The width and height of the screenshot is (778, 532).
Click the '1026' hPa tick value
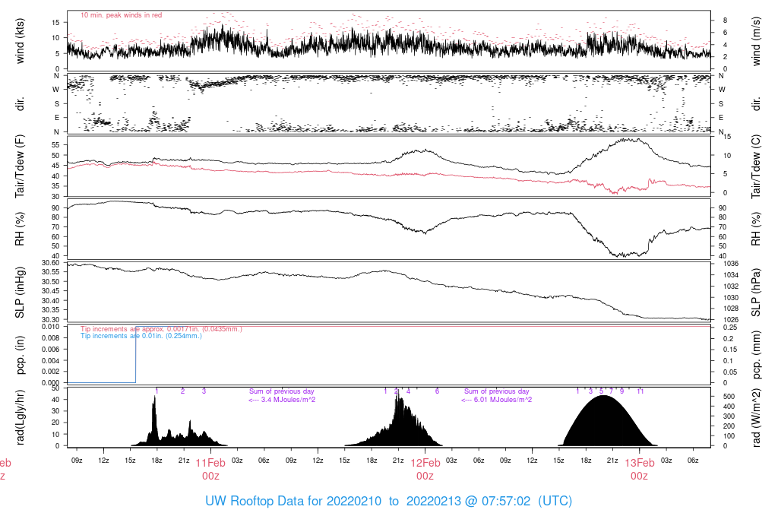click(x=732, y=320)
